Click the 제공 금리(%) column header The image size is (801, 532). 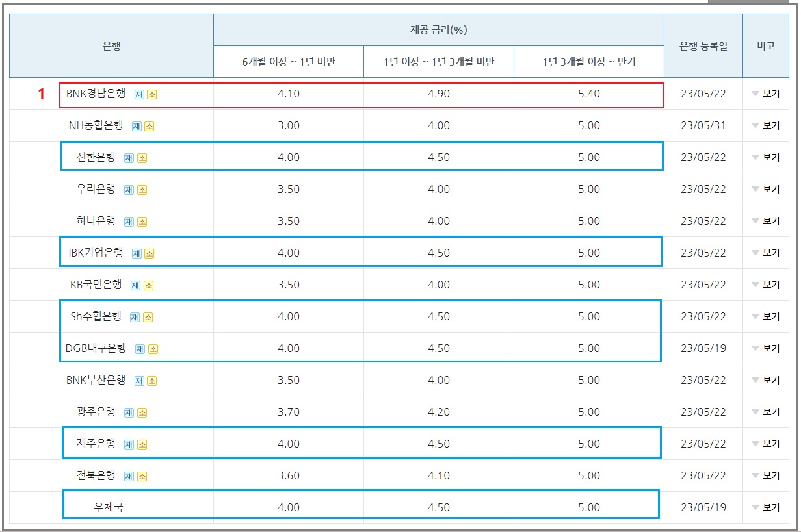439,30
